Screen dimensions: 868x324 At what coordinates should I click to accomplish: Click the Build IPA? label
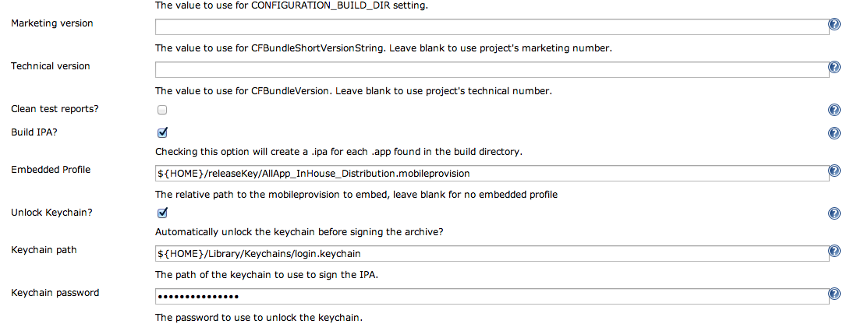[x=34, y=132]
